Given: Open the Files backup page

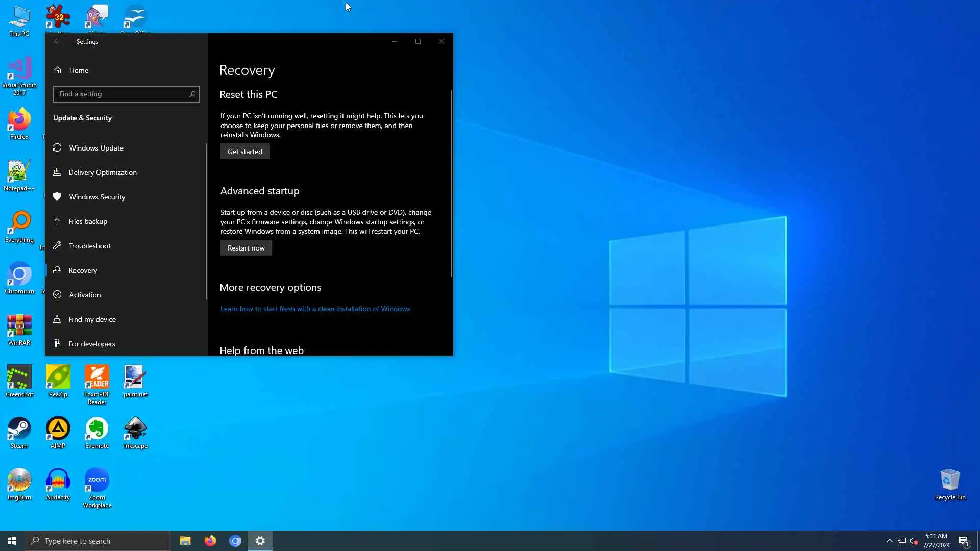Looking at the screenshot, I should [88, 221].
